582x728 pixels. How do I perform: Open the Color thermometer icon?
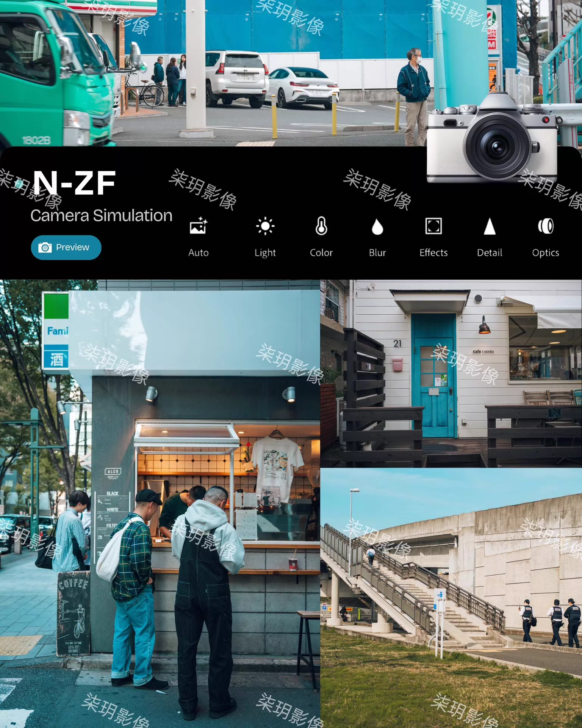(x=321, y=226)
